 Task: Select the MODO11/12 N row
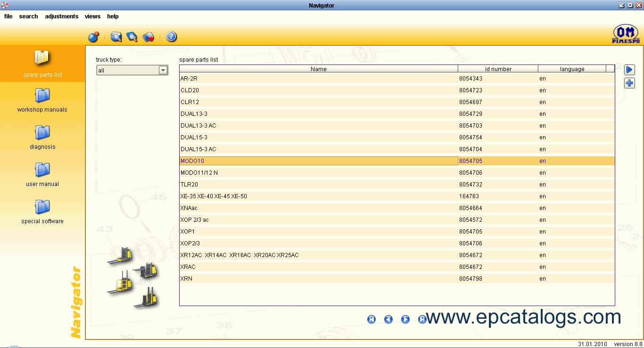397,173
